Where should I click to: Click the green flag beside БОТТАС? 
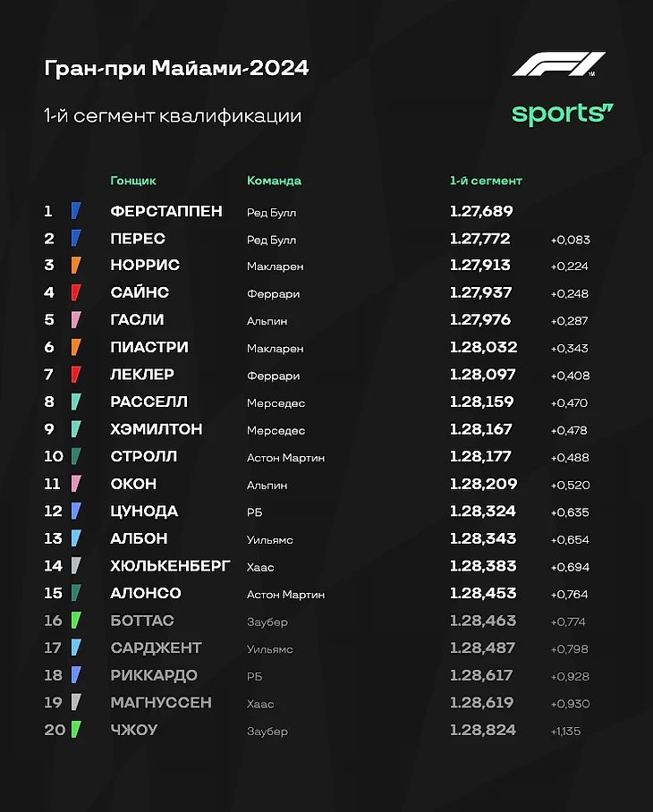[76, 621]
